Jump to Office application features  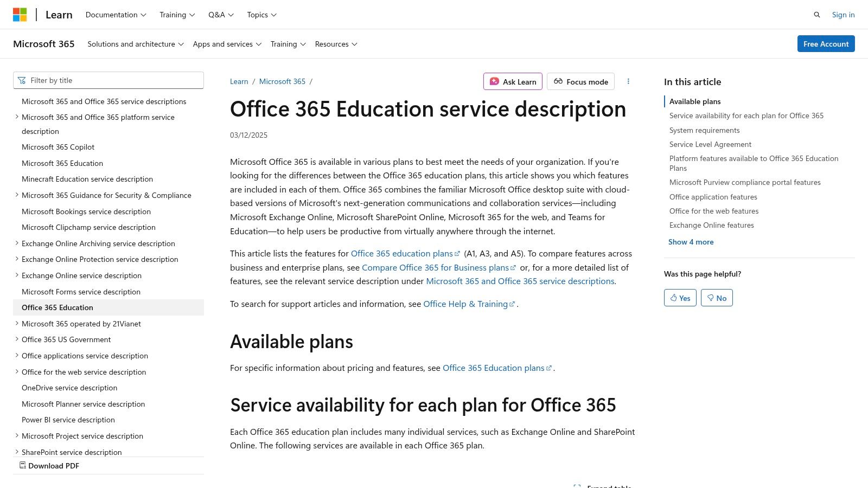[x=713, y=197]
